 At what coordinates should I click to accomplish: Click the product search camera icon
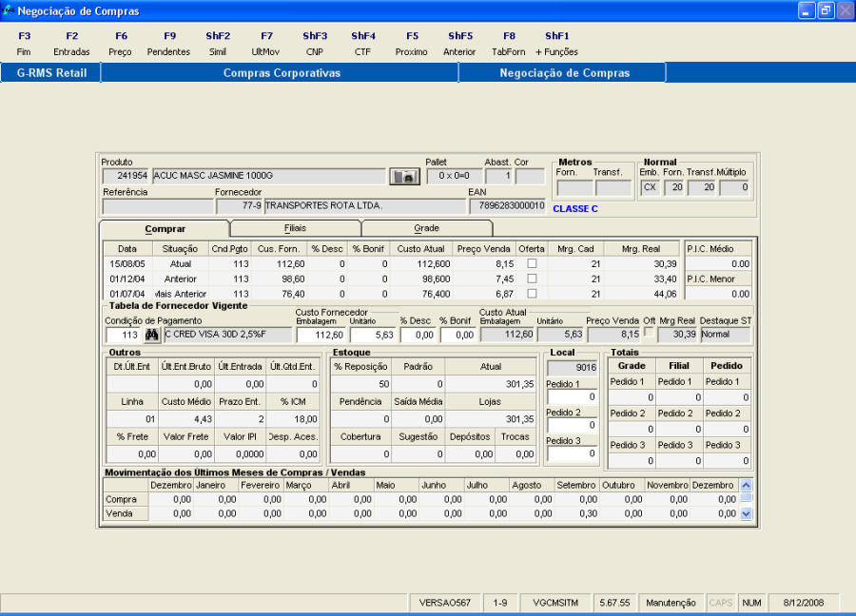click(403, 177)
